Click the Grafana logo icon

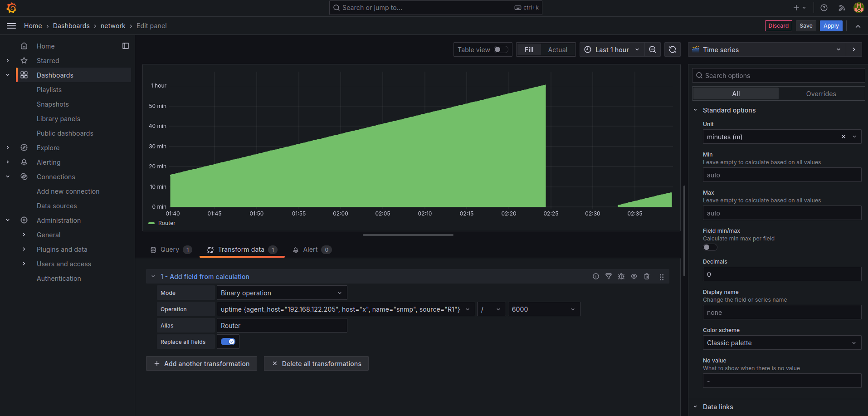tap(11, 8)
